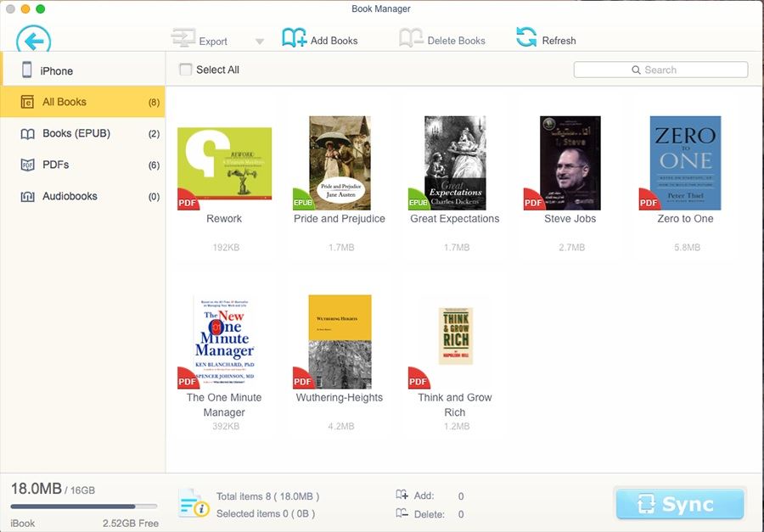The image size is (764, 532).
Task: Tick the Select All checkbox
Action: pyautogui.click(x=185, y=70)
